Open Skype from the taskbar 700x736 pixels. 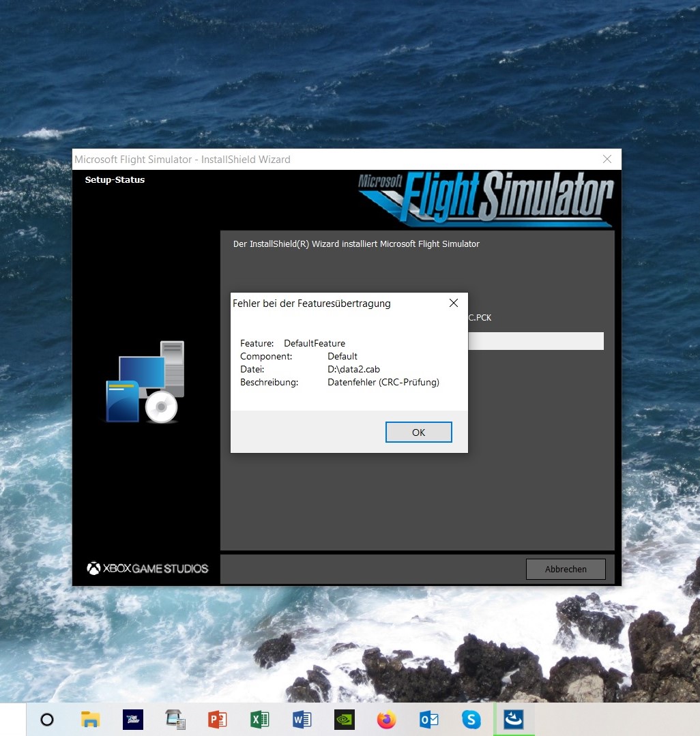(471, 719)
